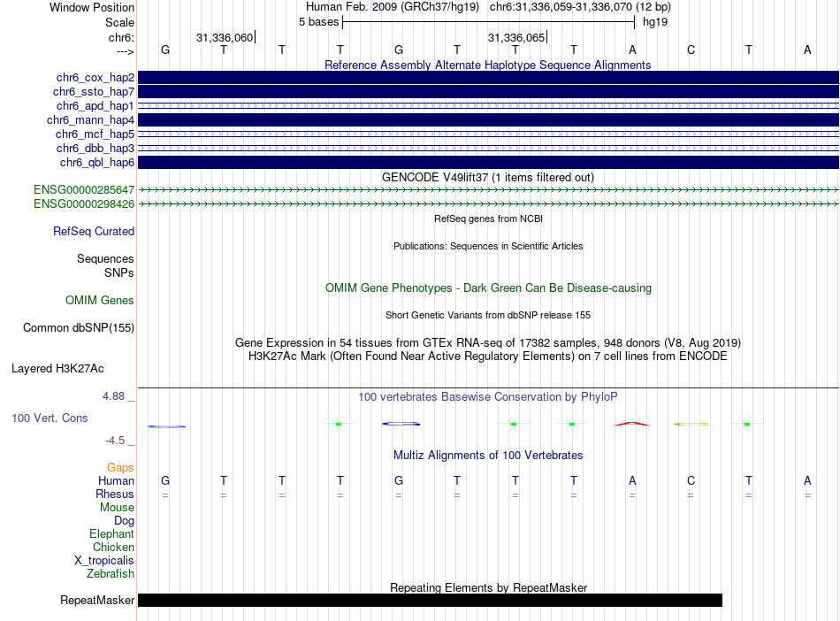This screenshot has width=840, height=621.
Task: Select the Mouse species label
Action: [117, 508]
